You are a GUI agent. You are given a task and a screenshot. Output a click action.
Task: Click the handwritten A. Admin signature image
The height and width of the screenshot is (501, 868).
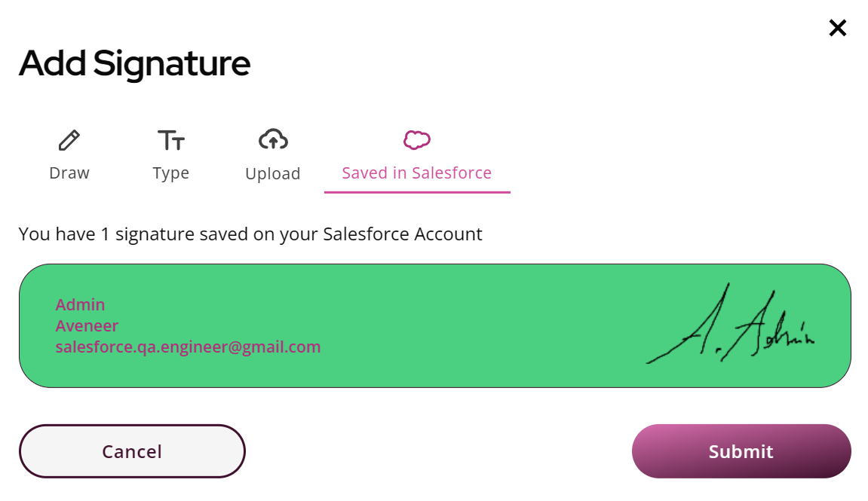point(731,323)
